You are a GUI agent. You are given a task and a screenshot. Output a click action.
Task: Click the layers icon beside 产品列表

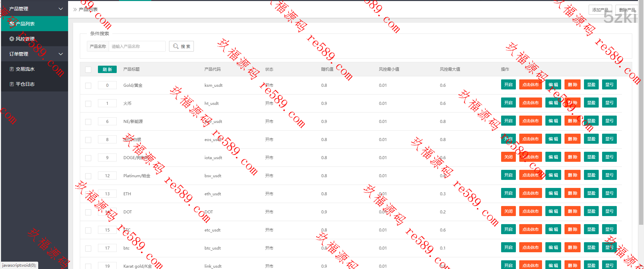pyautogui.click(x=12, y=24)
